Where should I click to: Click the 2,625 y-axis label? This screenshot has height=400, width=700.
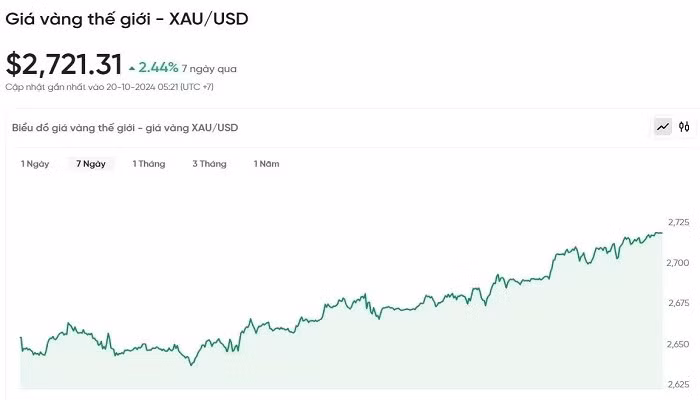[678, 385]
